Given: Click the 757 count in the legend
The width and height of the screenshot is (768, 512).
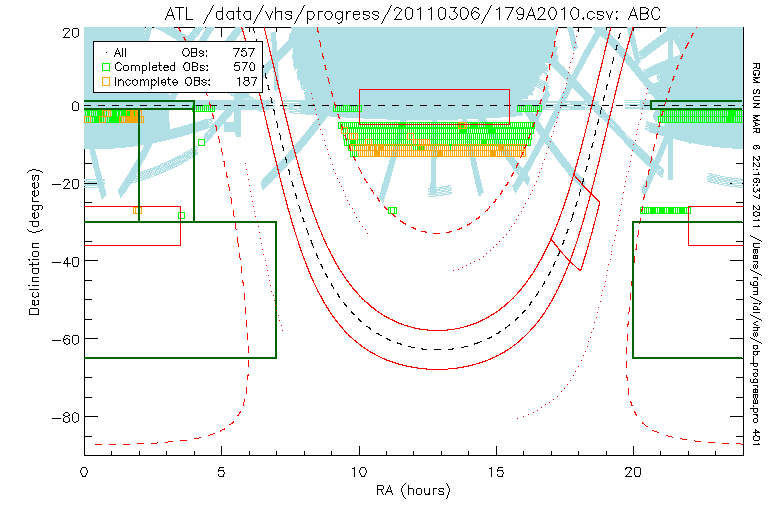Looking at the screenshot, I should [244, 51].
